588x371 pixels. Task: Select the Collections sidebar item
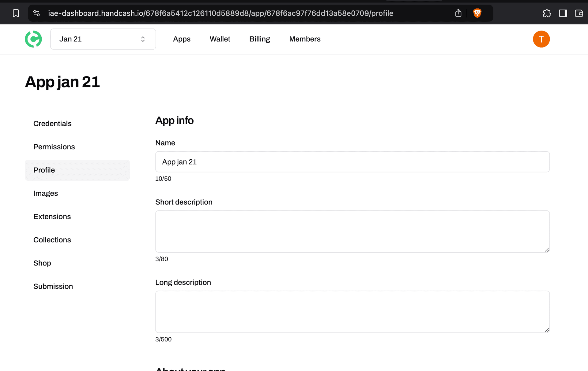[x=52, y=240]
